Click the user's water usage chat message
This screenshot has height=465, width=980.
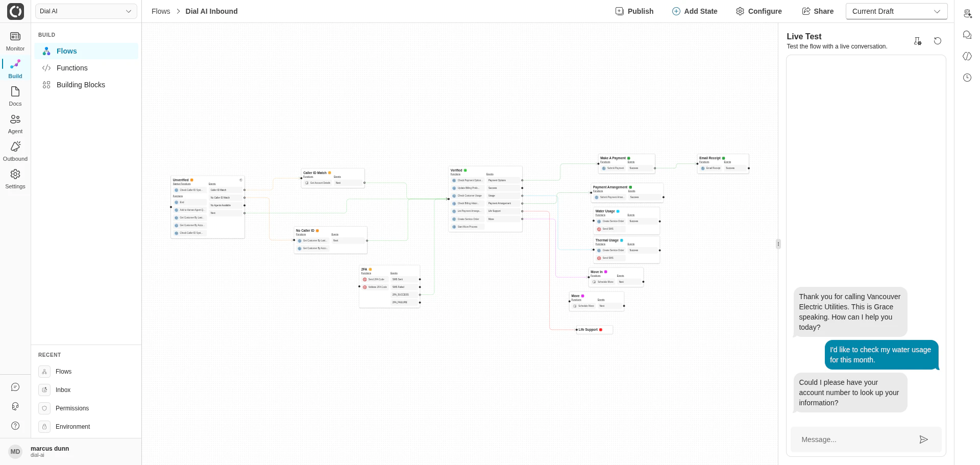[881, 355]
